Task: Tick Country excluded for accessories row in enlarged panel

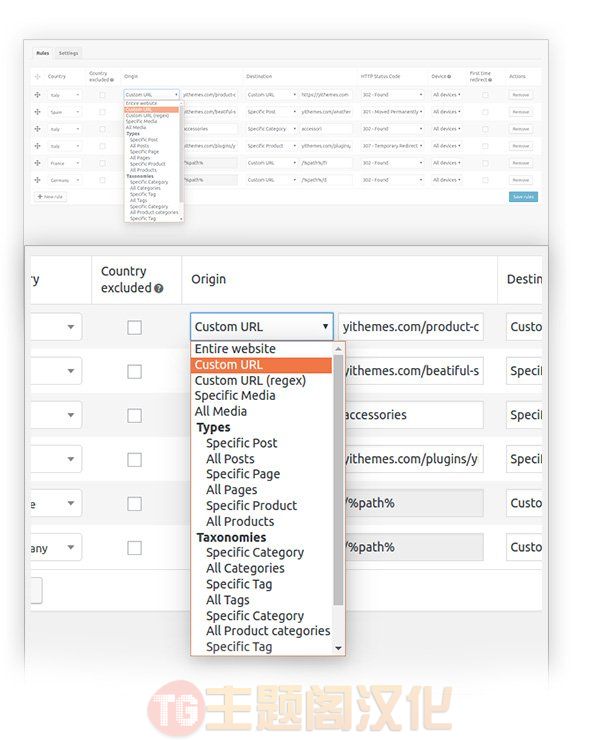Action: point(135,415)
